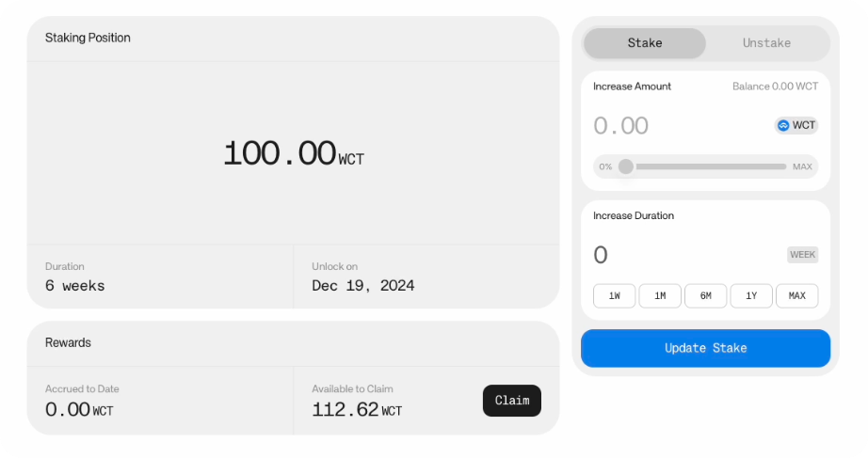Select the 1M duration preset
This screenshot has width=868, height=458.
tap(660, 296)
